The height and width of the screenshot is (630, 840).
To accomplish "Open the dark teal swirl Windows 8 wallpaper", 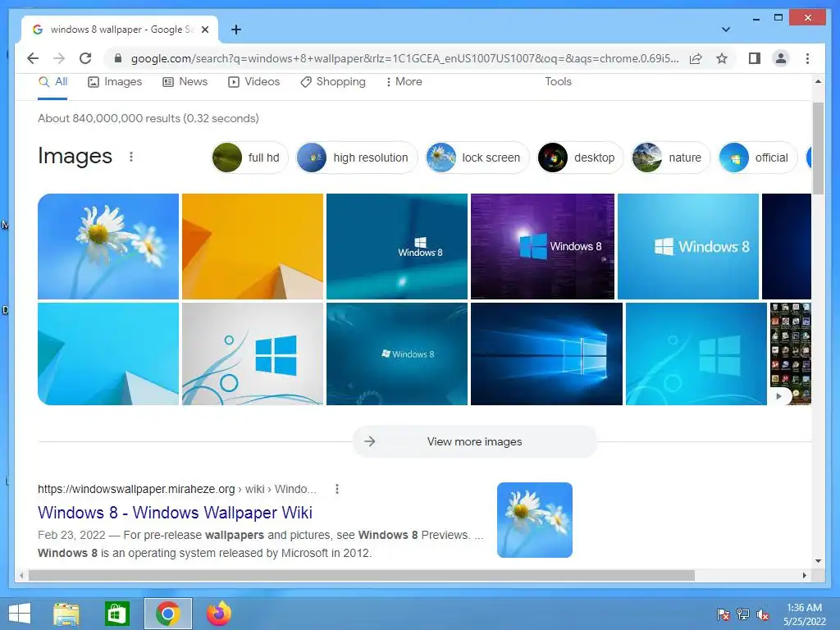I will 397,354.
